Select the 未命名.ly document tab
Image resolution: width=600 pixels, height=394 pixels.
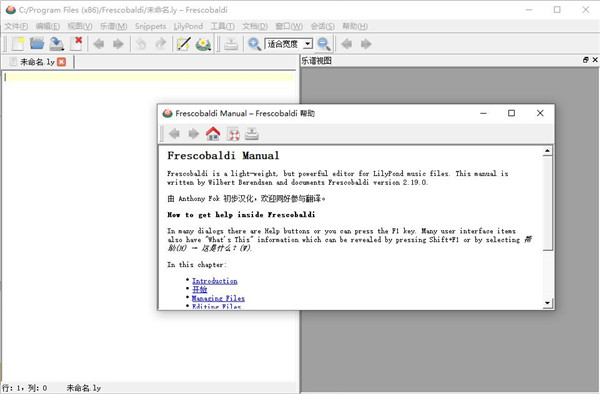point(37,62)
